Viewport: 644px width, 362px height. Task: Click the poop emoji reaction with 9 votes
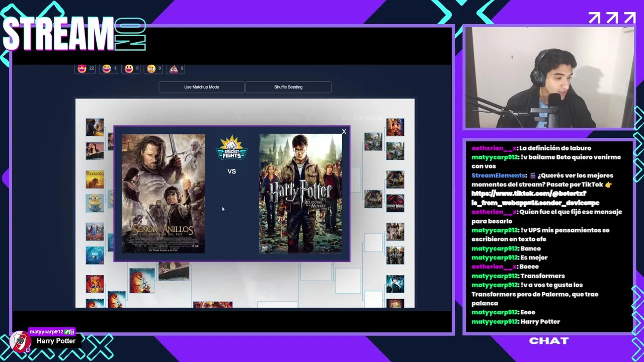click(176, 69)
